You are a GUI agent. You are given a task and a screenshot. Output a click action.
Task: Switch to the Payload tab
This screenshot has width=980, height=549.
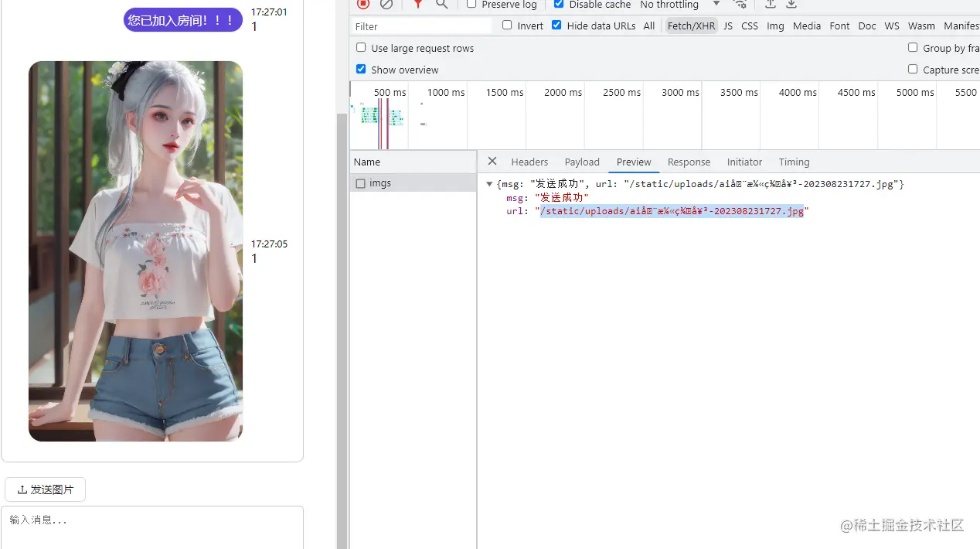click(582, 162)
